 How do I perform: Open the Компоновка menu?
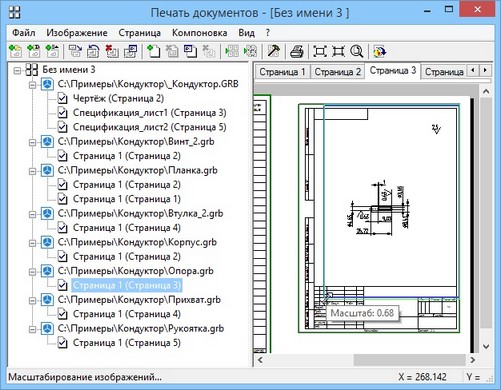pyautogui.click(x=199, y=33)
